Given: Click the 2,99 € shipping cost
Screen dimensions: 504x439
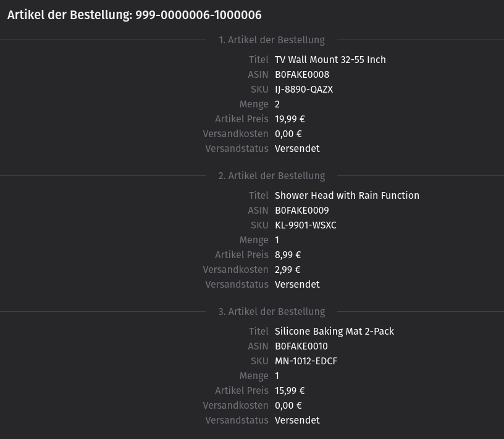Looking at the screenshot, I should (x=288, y=270).
